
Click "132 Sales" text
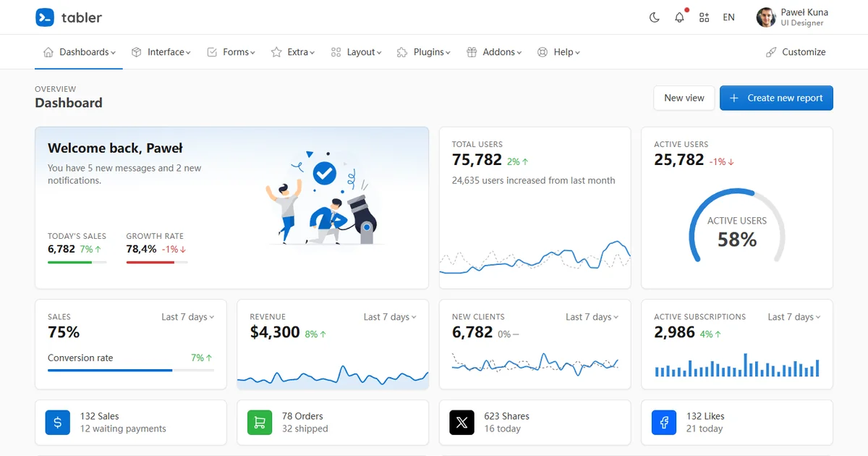(100, 416)
